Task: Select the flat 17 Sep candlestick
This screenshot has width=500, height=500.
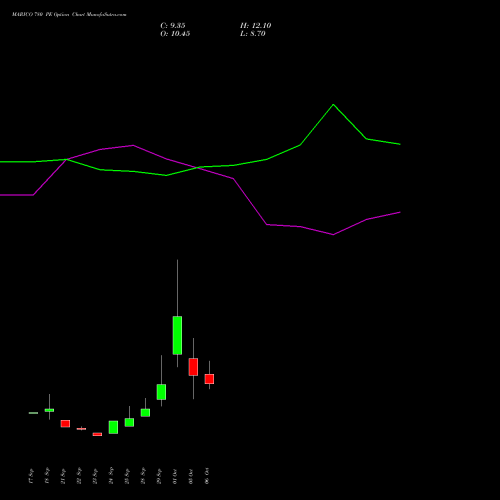Action: coord(33,413)
